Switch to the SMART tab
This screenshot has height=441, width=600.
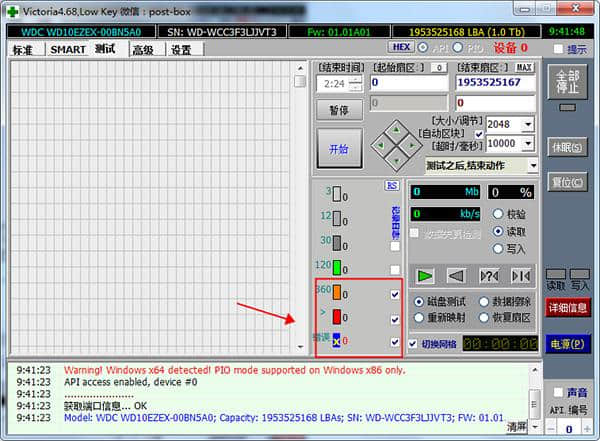68,49
